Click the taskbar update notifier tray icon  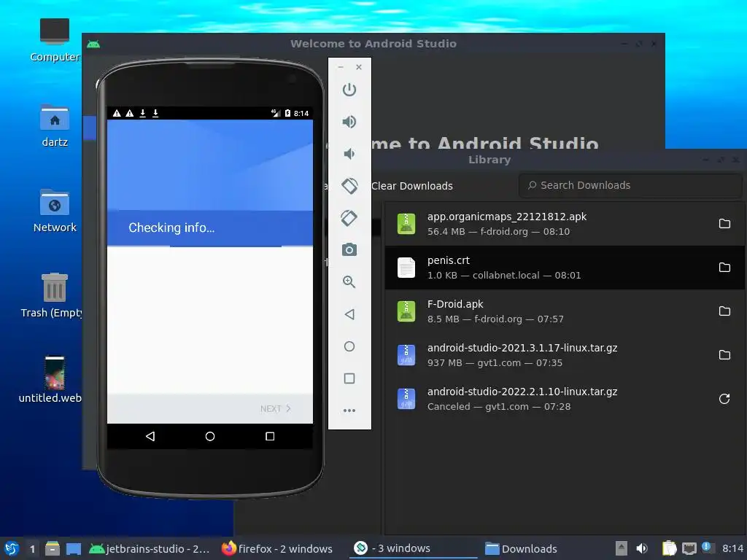(x=707, y=548)
